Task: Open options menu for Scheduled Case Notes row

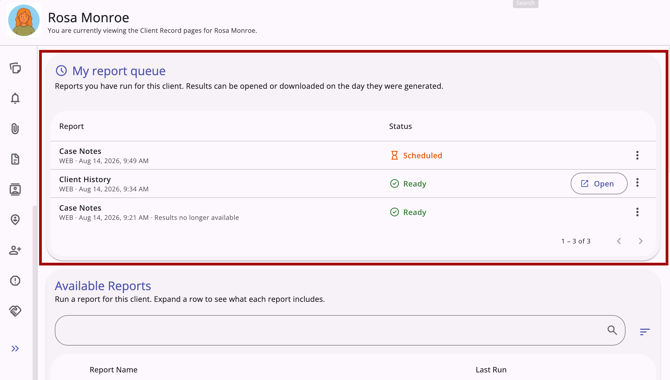Action: pos(637,155)
